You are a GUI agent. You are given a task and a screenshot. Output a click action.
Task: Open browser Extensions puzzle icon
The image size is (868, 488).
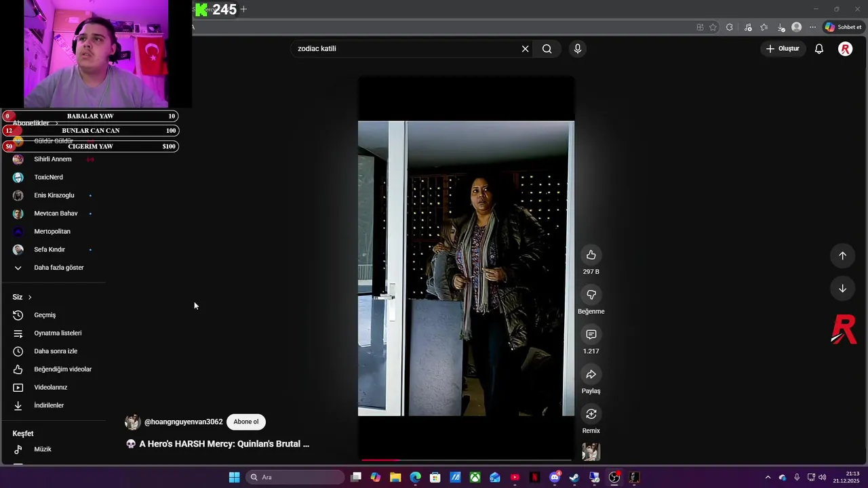[730, 27]
